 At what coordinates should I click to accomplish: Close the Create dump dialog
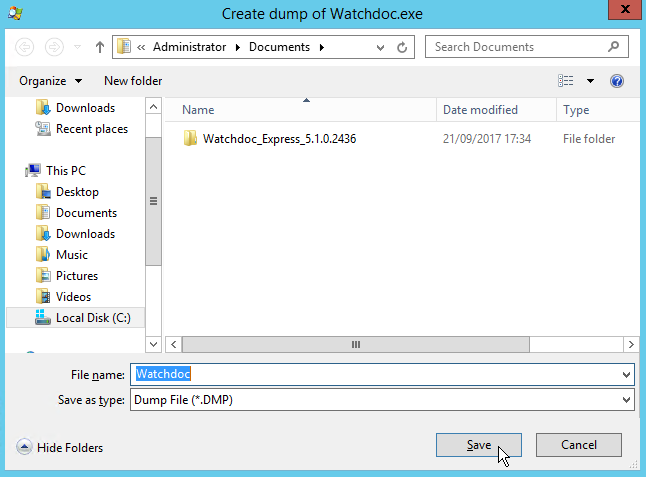[625, 9]
